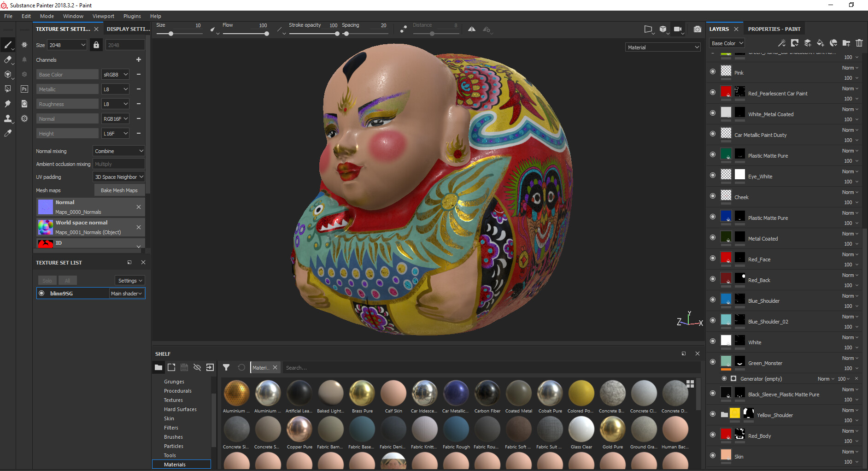Screen dimensions: 868x471
Task: Click the All button in Texture Set List
Action: click(68, 280)
